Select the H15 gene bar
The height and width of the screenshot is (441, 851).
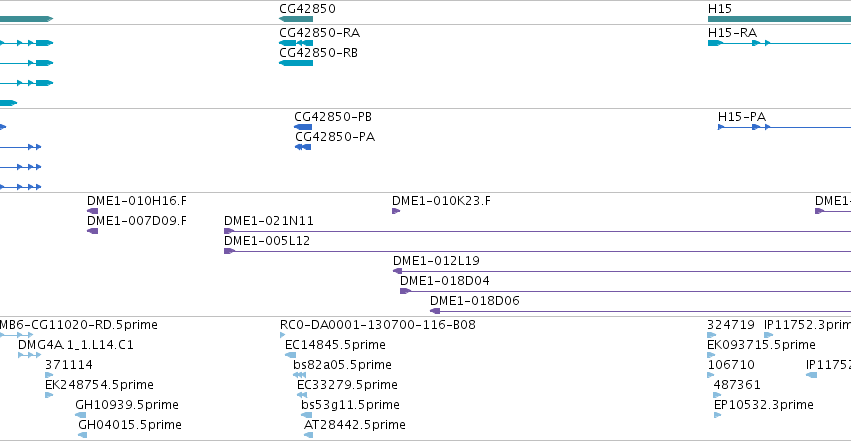coord(779,19)
